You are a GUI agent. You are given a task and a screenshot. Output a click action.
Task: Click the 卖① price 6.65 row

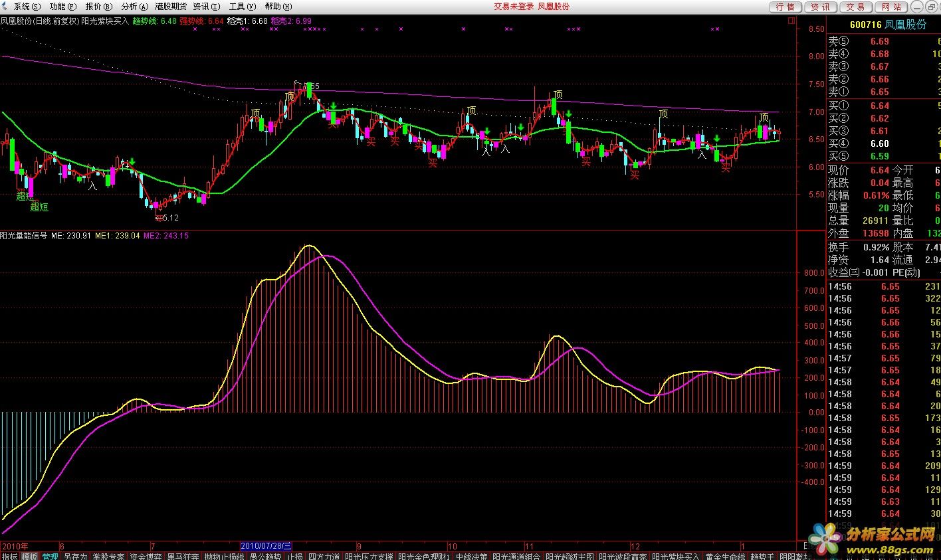click(x=884, y=92)
